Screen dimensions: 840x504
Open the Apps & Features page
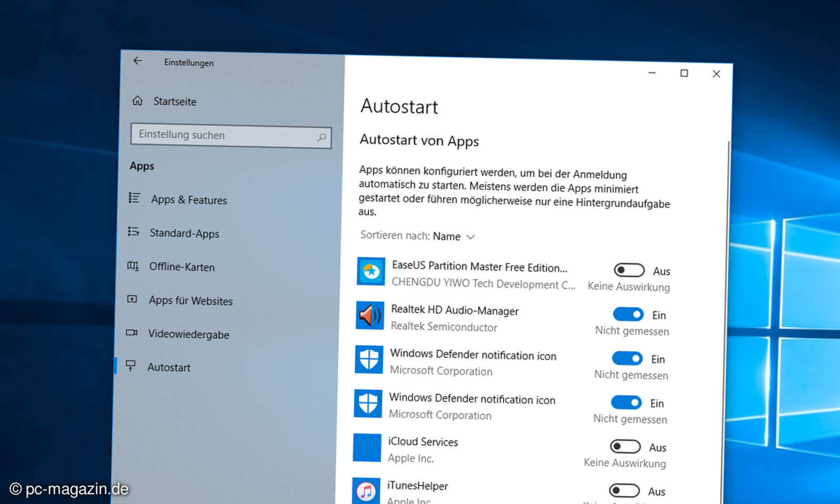coord(189,199)
